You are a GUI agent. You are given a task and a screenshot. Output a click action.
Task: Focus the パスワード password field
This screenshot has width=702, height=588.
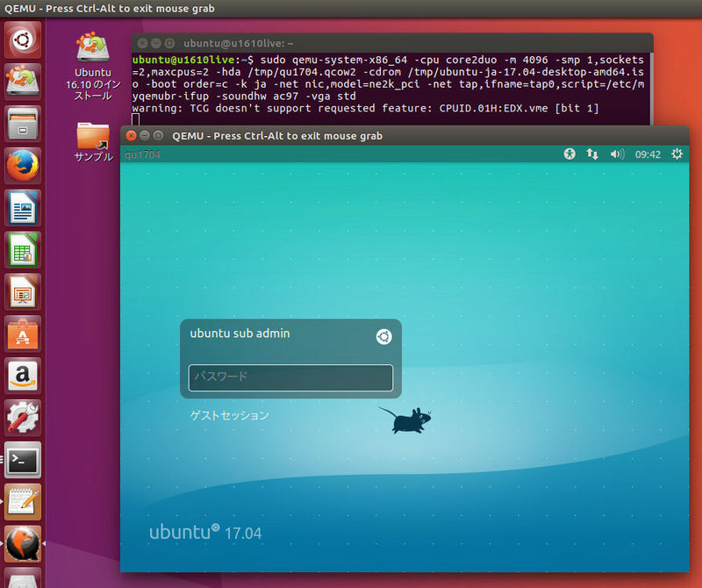(x=291, y=377)
